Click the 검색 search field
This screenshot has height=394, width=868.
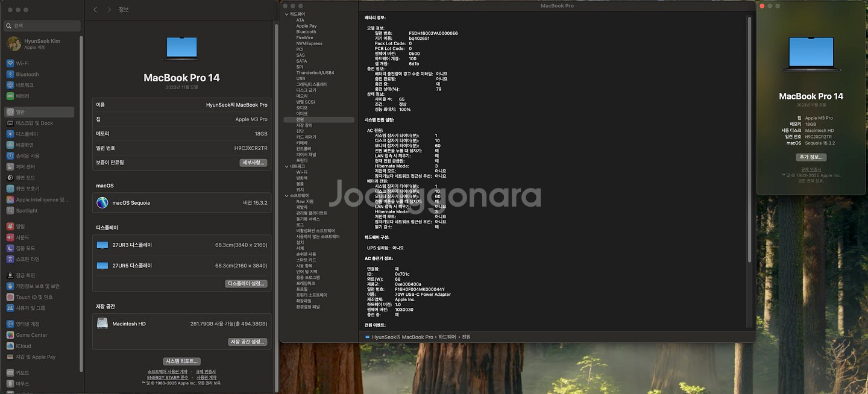coord(42,26)
